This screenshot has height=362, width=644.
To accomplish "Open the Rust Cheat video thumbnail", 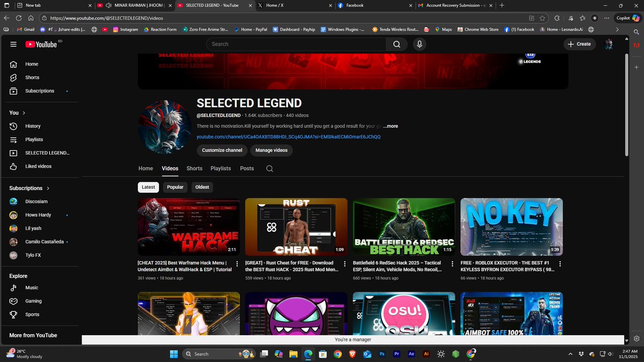I will (296, 227).
